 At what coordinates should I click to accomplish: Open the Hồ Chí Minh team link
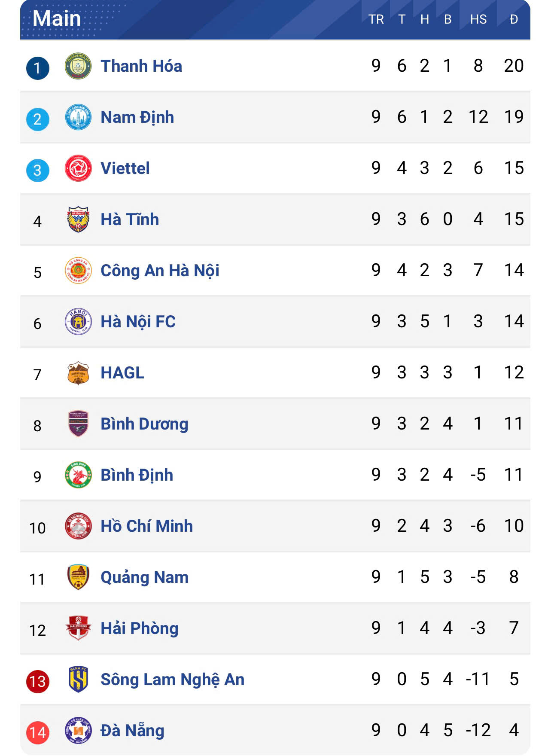(x=146, y=526)
